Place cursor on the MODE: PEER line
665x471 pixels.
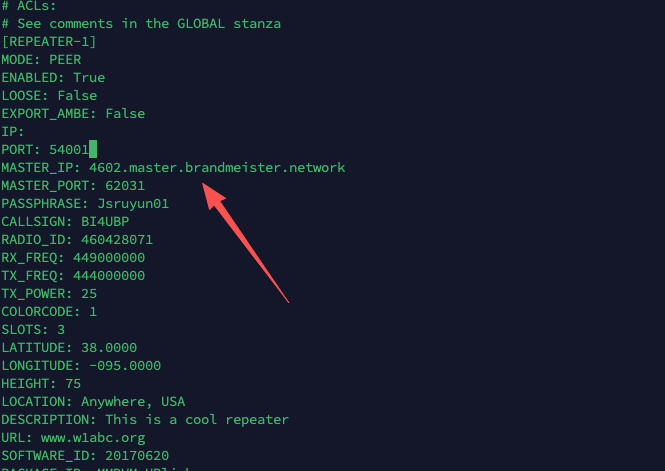41,59
